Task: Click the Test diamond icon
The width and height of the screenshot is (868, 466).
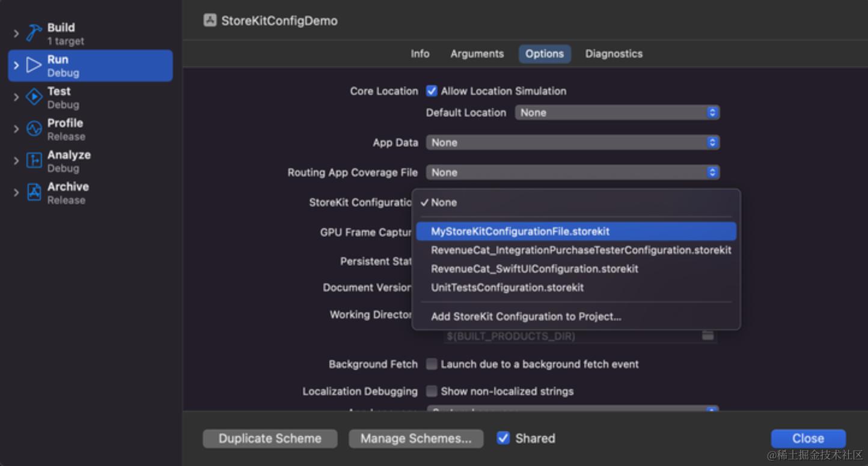Action: tap(34, 97)
